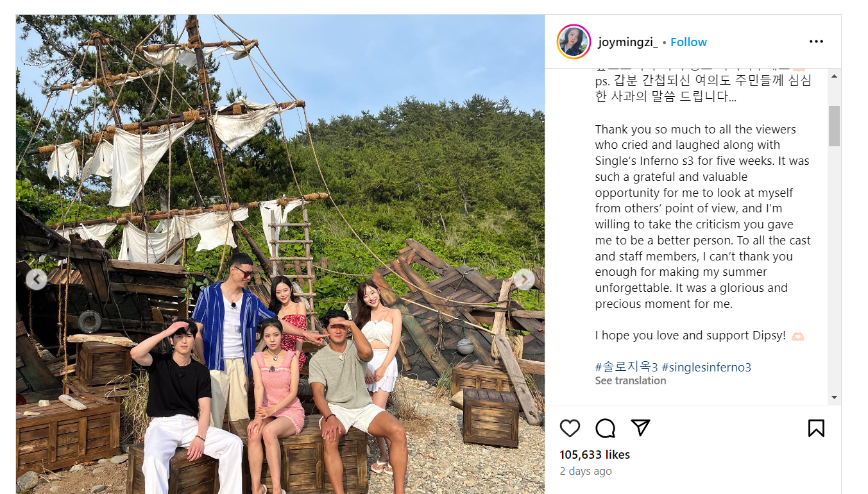This screenshot has height=494, width=868.
Task: Click See translation under the caption
Action: pos(630,380)
